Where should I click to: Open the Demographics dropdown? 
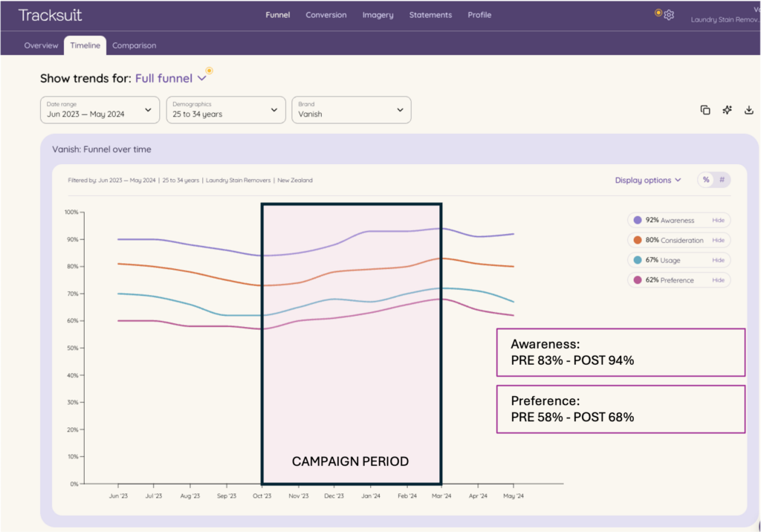226,110
